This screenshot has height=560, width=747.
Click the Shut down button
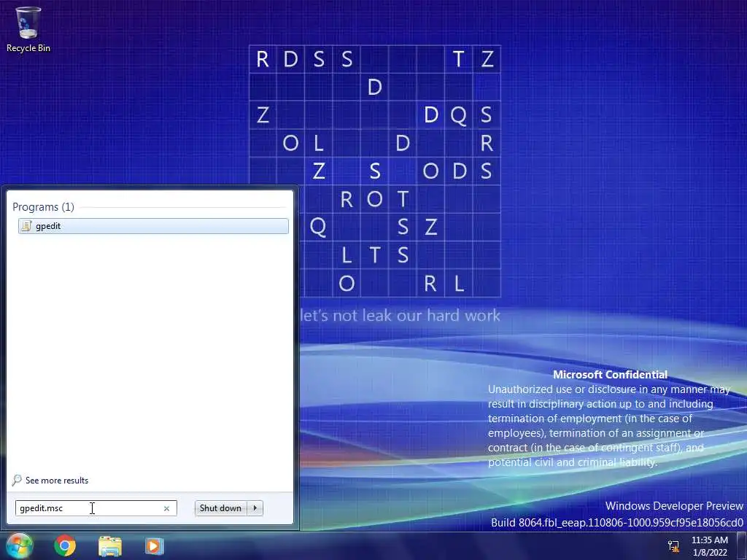click(x=220, y=508)
